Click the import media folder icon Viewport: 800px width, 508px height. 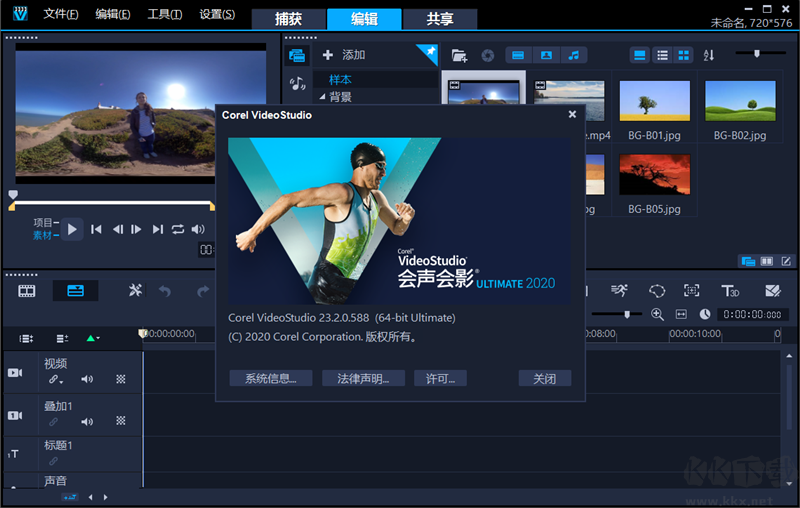(x=459, y=55)
